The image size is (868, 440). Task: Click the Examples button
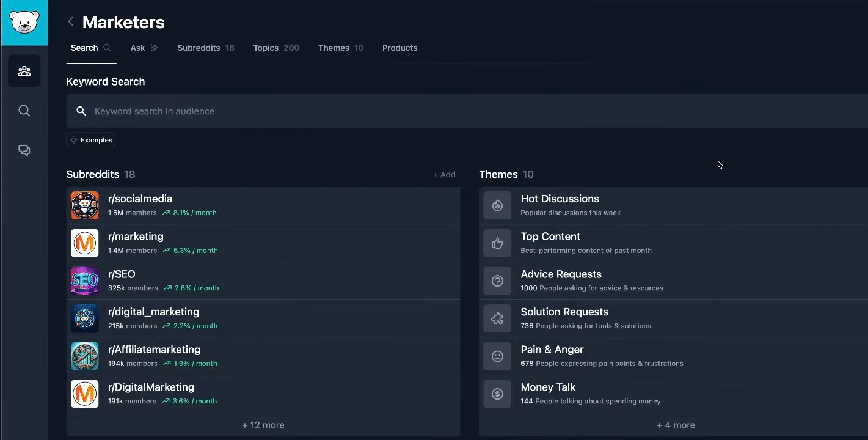tap(91, 140)
